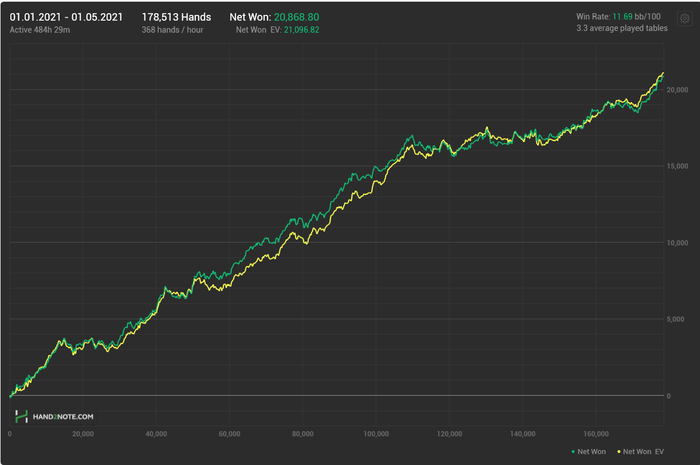Click the 178,513 Hands total
This screenshot has height=465, width=700.
click(176, 17)
